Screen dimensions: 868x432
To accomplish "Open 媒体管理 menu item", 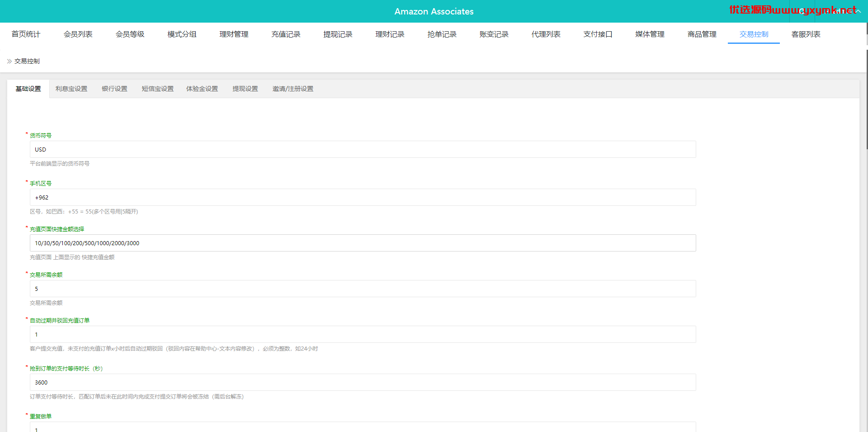I will pos(650,34).
